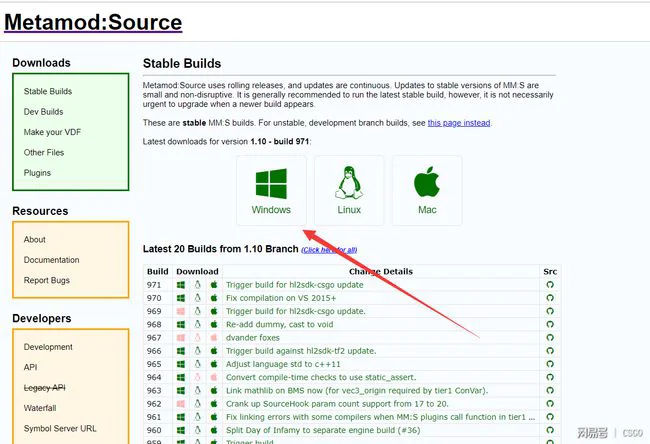
Task: Open 'Split Day of Infamy' change
Action: click(323, 430)
